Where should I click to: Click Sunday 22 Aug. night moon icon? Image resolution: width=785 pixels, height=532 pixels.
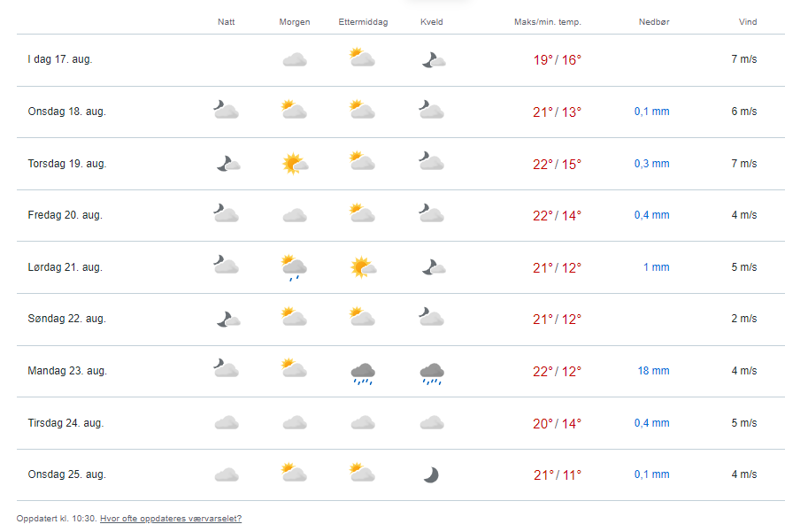coord(227,319)
